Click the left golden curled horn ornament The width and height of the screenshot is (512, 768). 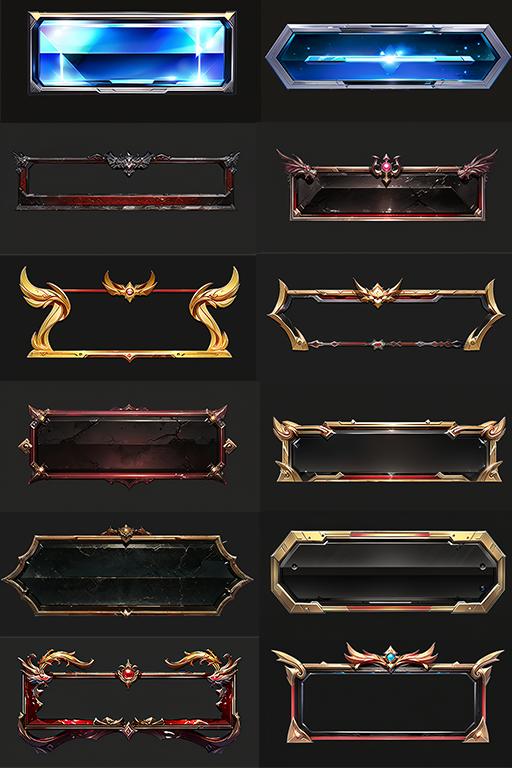coord(45,309)
